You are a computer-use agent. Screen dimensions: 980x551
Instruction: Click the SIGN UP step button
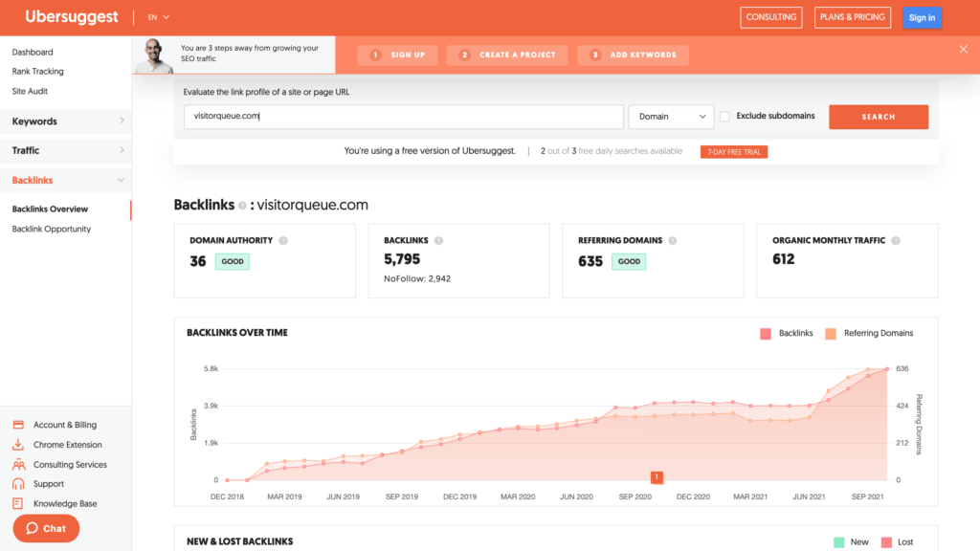(397, 55)
